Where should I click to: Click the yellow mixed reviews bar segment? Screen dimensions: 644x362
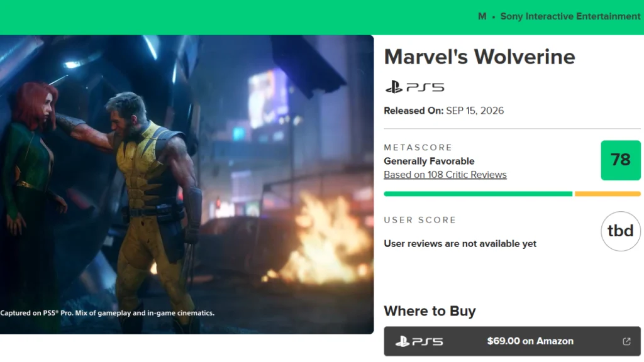pyautogui.click(x=608, y=194)
